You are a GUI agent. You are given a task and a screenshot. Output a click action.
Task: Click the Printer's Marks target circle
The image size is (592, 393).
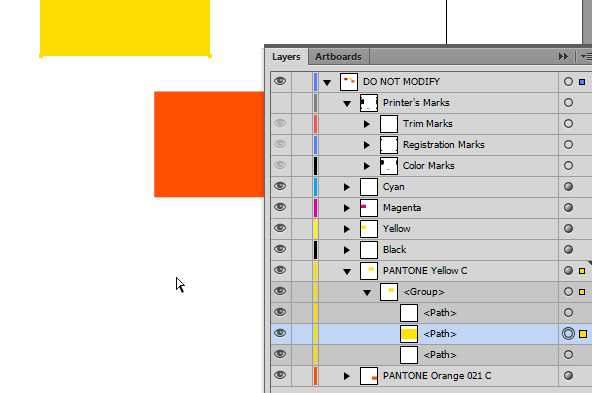[568, 103]
